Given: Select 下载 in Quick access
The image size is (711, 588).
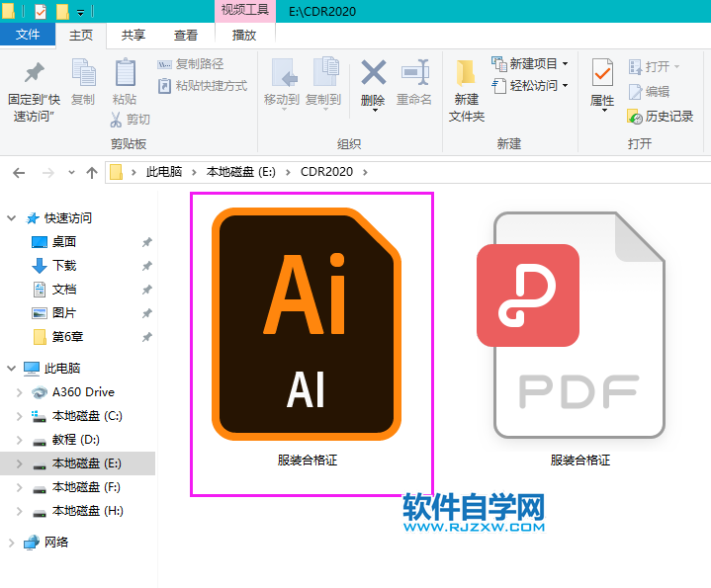Looking at the screenshot, I should tap(64, 266).
